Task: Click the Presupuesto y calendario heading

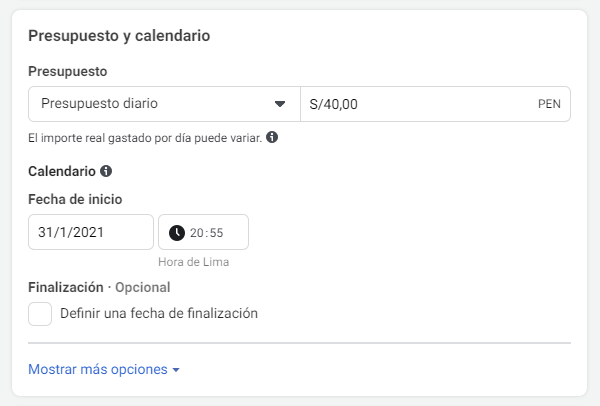Action: tap(119, 36)
